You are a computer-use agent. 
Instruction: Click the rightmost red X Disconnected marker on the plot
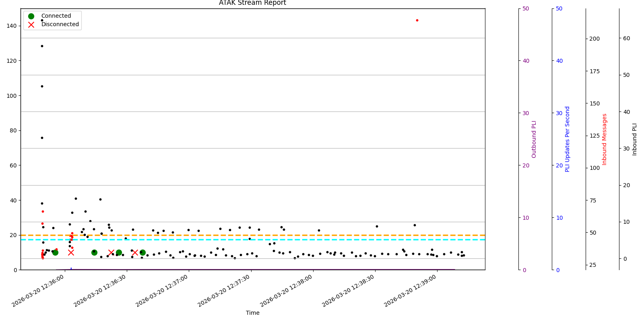click(135, 252)
